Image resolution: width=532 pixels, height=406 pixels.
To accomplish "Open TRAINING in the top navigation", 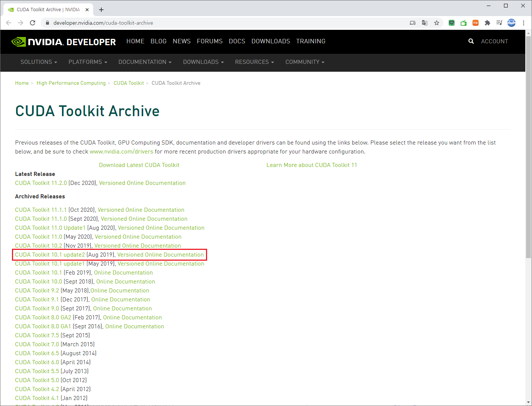I will pyautogui.click(x=311, y=41).
